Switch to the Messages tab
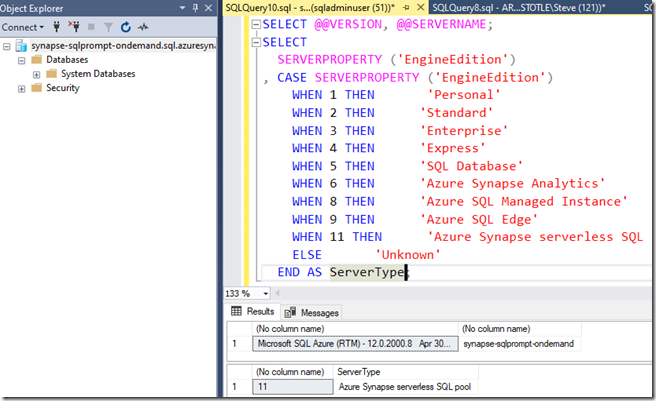Image resolution: width=656 pixels, height=401 pixels. pyautogui.click(x=312, y=312)
